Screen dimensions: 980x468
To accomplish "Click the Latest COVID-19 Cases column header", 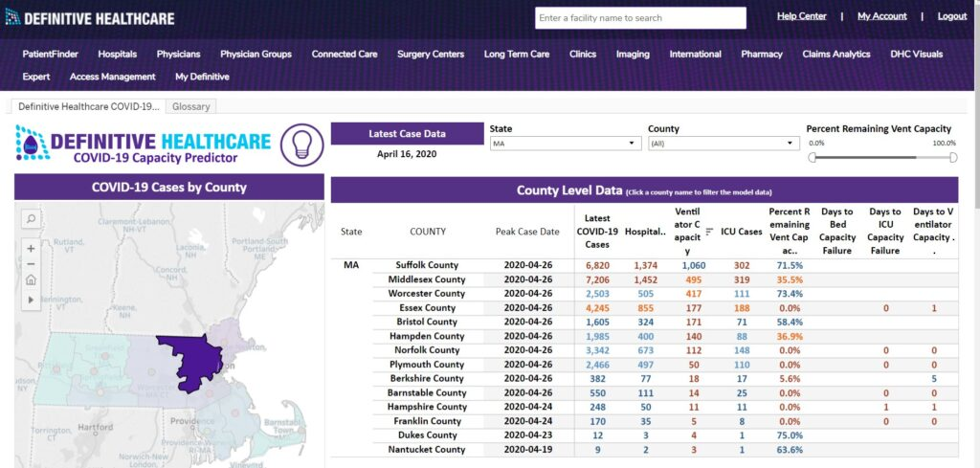I will pos(597,232).
